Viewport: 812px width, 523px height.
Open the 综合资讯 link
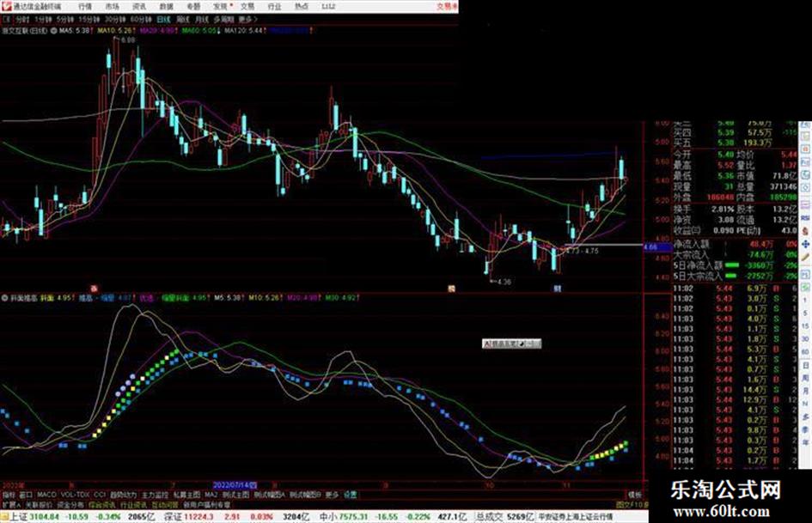coord(102,504)
